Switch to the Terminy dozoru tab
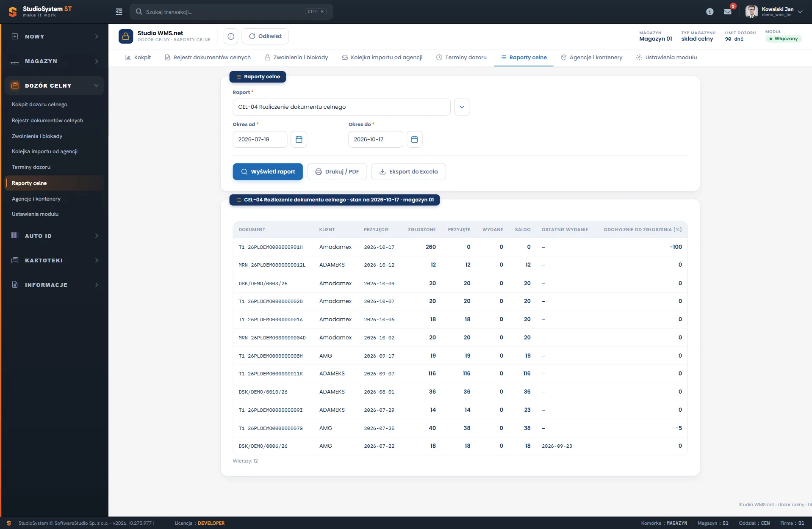This screenshot has height=529, width=812. (461, 58)
